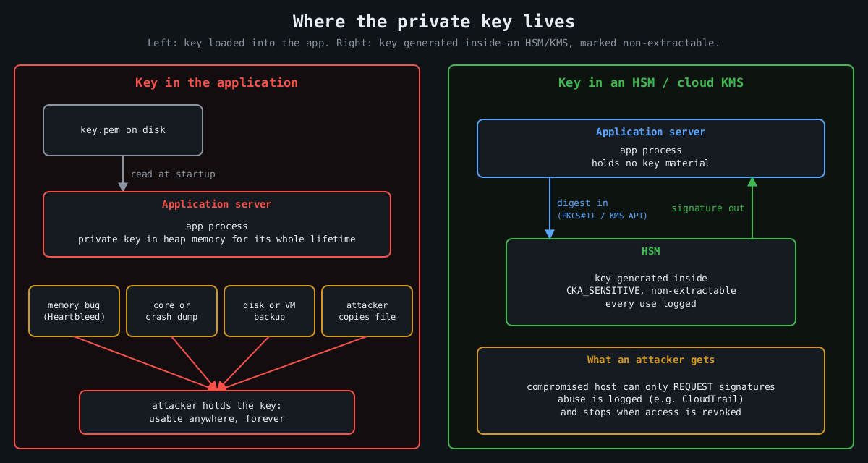Select the 'Key in the application' heading
868x463 pixels.
point(217,82)
